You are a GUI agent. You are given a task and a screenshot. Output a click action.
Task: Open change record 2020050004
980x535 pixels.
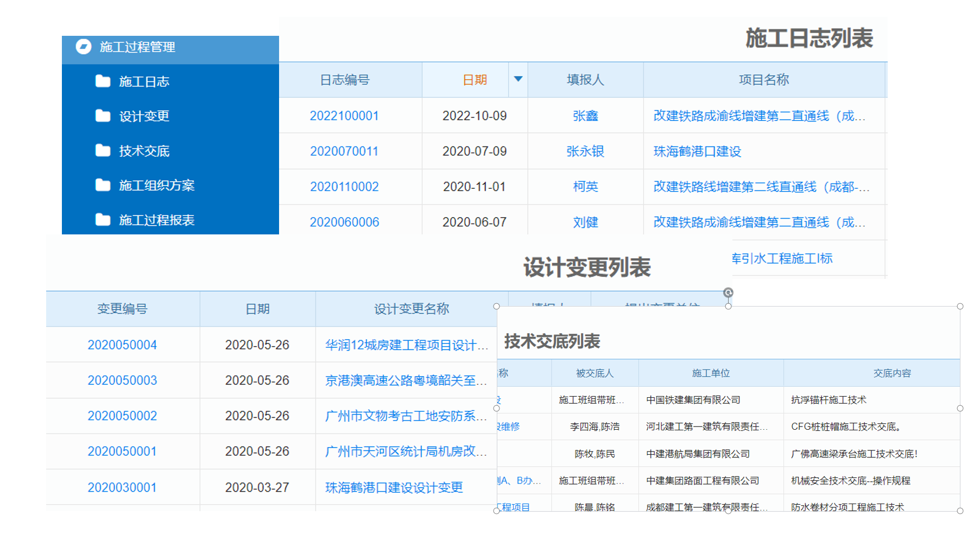click(122, 345)
